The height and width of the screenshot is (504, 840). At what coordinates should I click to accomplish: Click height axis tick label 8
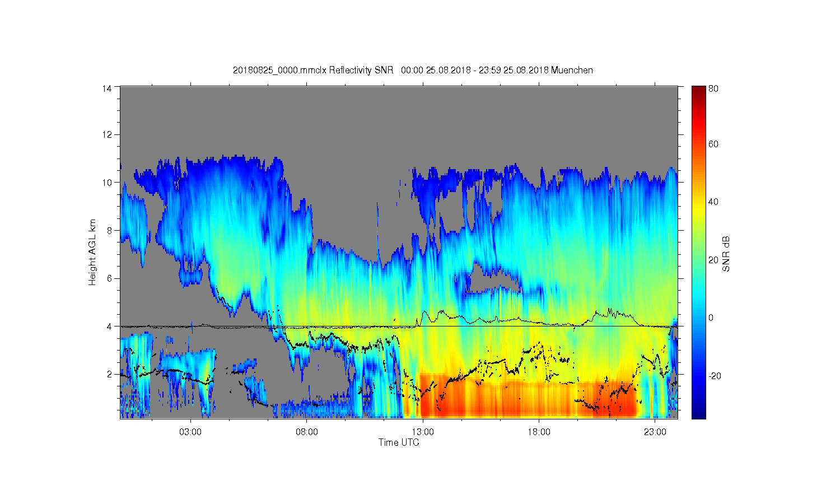109,230
